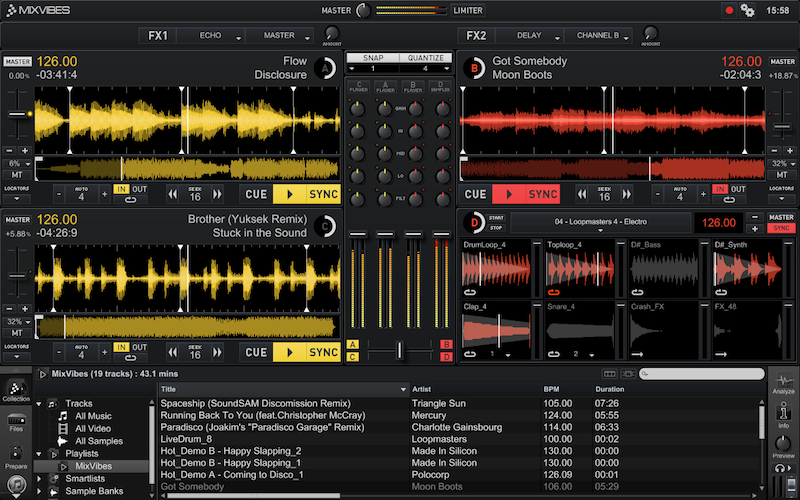Viewport: 800px width, 500px height.
Task: Open the Prepare panel in the sidebar
Action: (x=15, y=455)
